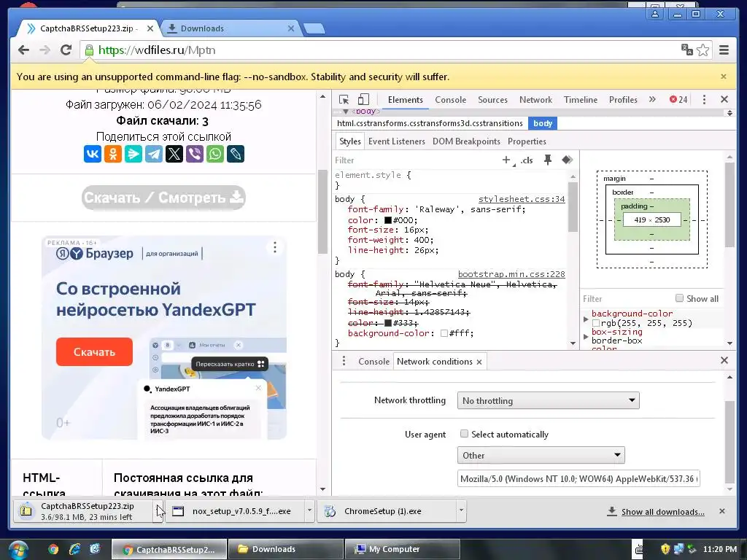Check the Show all computed styles box

pyautogui.click(x=679, y=298)
